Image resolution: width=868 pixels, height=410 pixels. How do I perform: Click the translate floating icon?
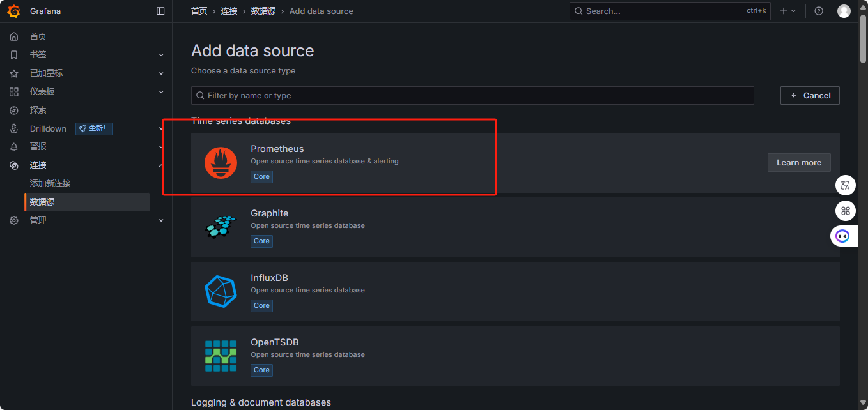845,185
